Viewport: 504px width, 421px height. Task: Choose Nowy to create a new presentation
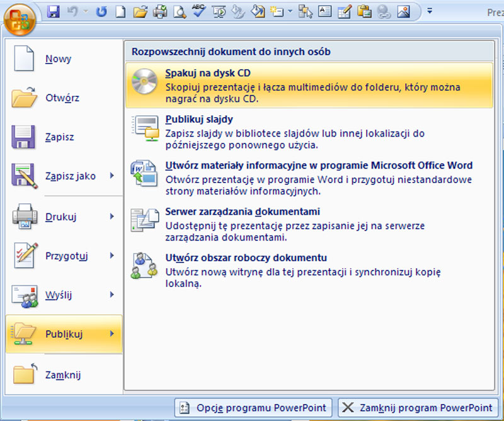[64, 59]
